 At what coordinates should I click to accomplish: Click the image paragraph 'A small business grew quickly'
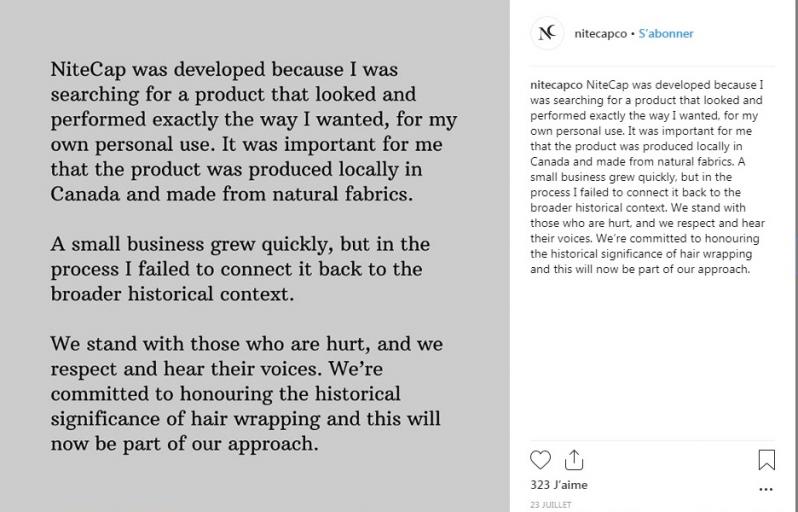click(240, 269)
